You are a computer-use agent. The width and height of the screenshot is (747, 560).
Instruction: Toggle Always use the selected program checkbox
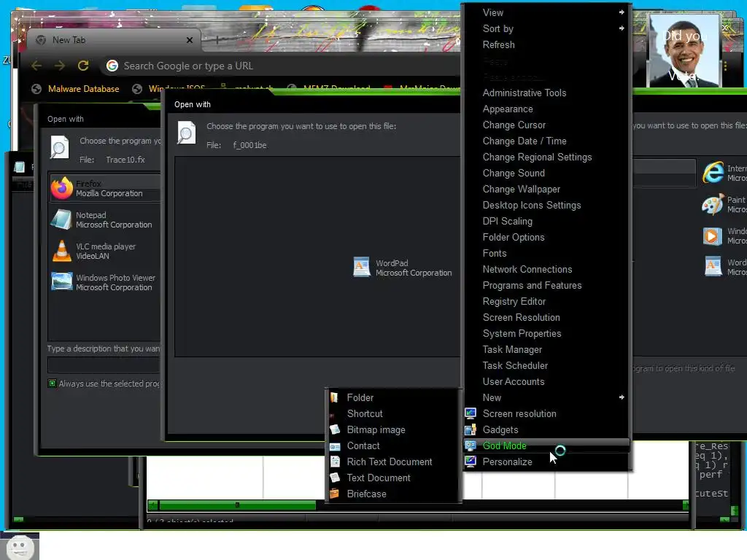(x=52, y=384)
